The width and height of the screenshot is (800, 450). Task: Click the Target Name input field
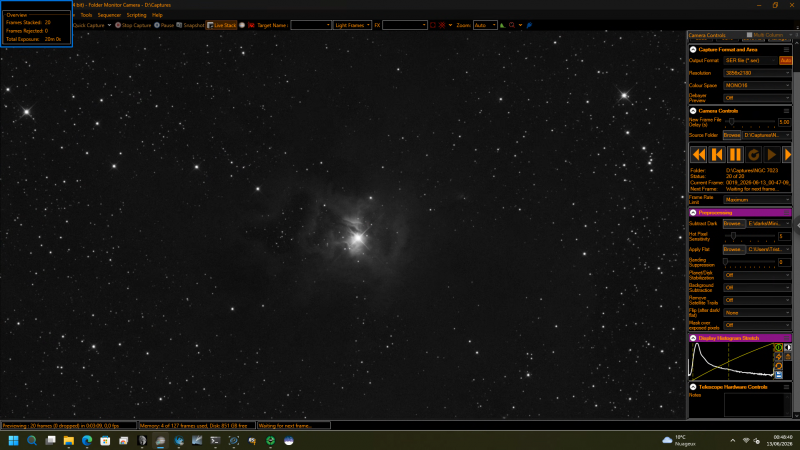(x=311, y=25)
